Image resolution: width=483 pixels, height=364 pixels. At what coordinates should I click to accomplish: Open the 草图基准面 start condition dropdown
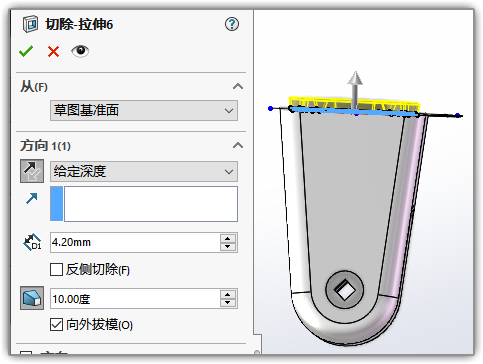[144, 110]
